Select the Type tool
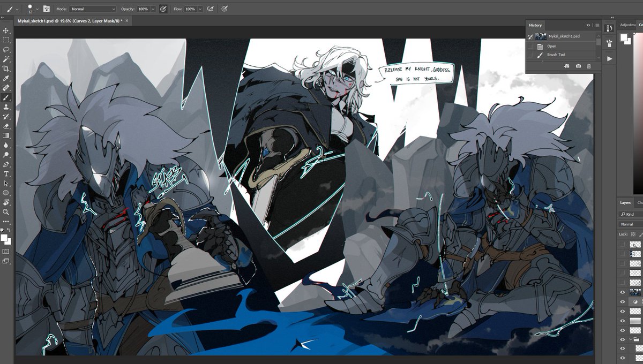This screenshot has width=643, height=364. click(x=6, y=174)
